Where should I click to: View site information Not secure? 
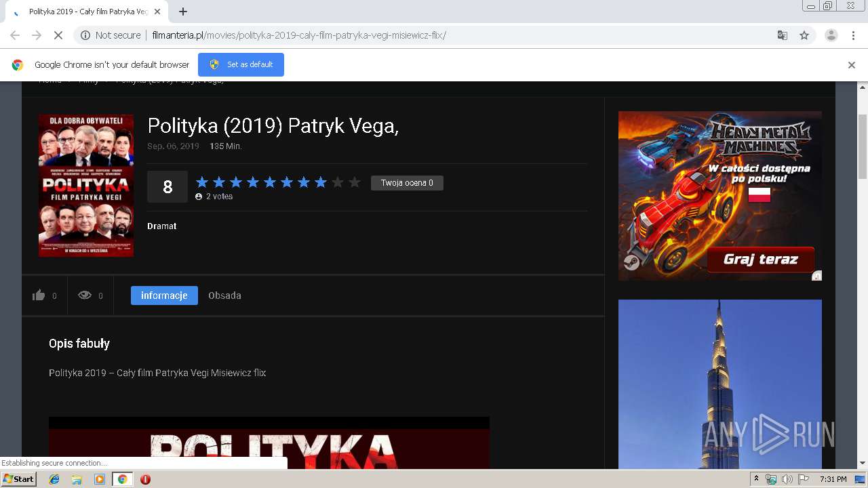pyautogui.click(x=111, y=35)
